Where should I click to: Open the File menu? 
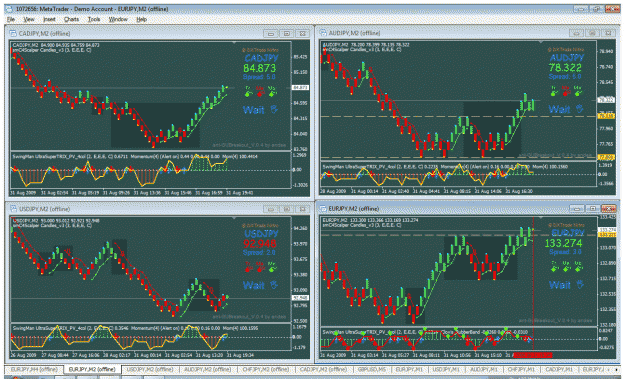point(11,19)
